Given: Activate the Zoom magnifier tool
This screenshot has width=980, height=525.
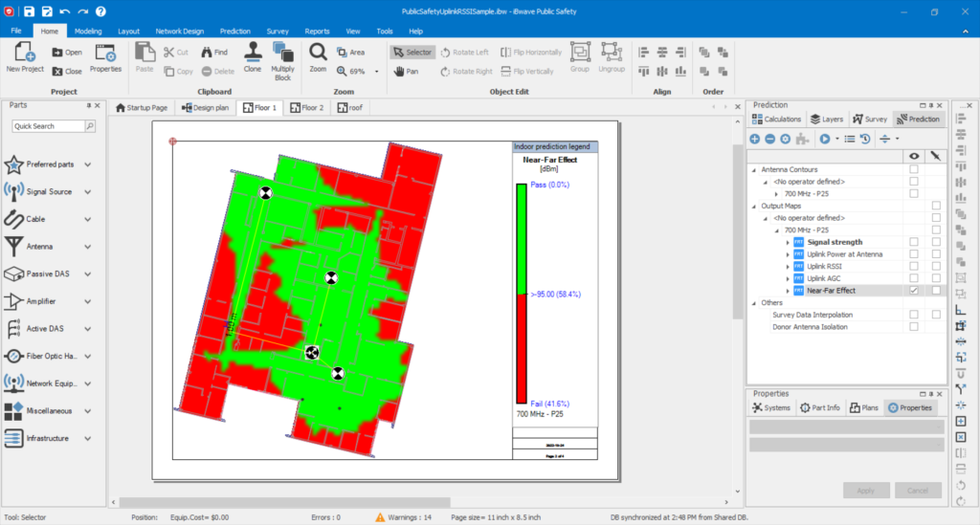Looking at the screenshot, I should 318,53.
